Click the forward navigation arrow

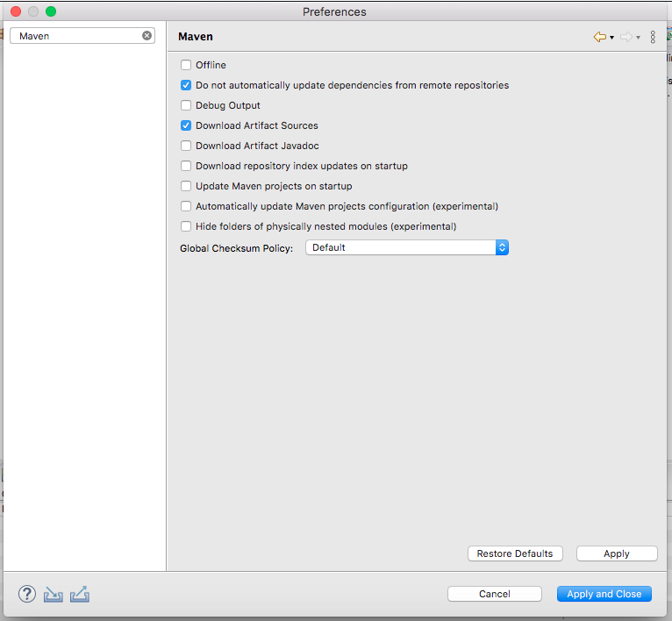point(626,37)
